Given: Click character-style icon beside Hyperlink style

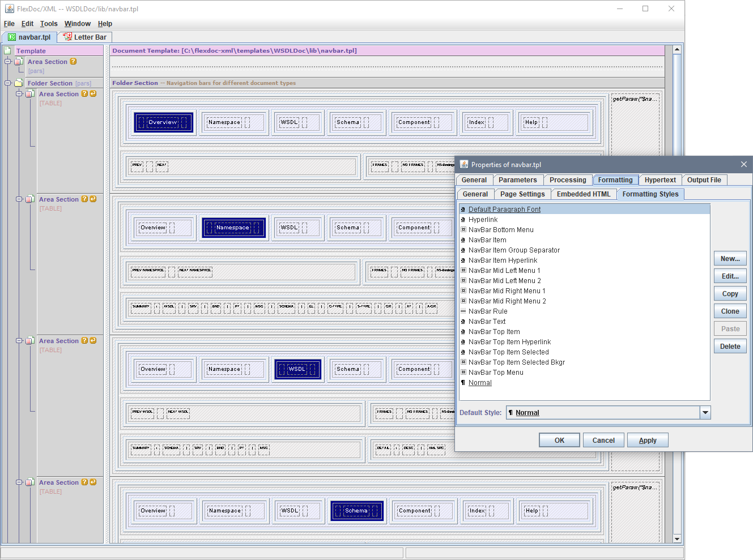Looking at the screenshot, I should pyautogui.click(x=463, y=220).
